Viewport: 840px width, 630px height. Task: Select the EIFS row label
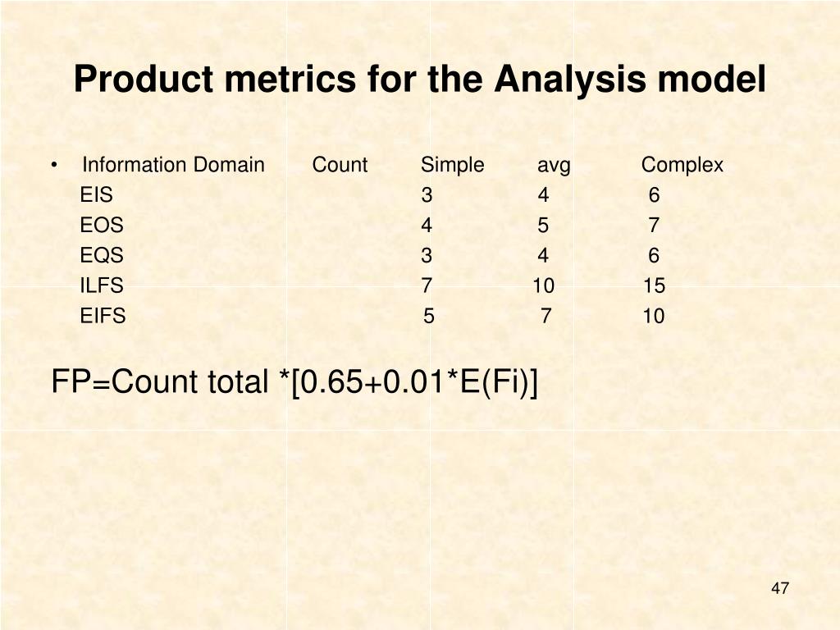tap(103, 316)
